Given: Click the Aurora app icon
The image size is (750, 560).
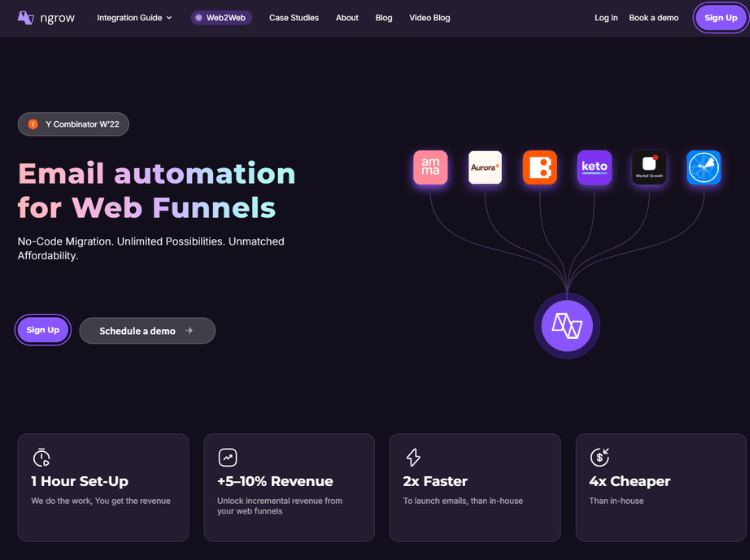Looking at the screenshot, I should 485,167.
